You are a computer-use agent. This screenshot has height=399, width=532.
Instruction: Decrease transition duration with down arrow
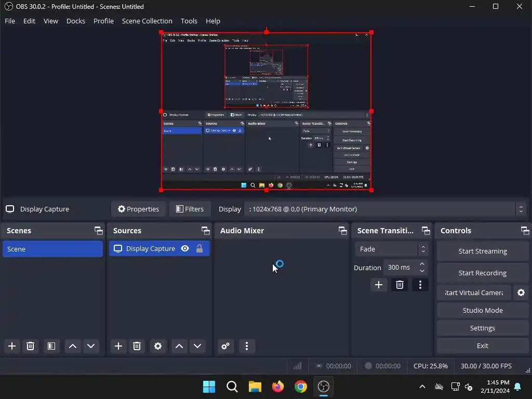pyautogui.click(x=422, y=271)
